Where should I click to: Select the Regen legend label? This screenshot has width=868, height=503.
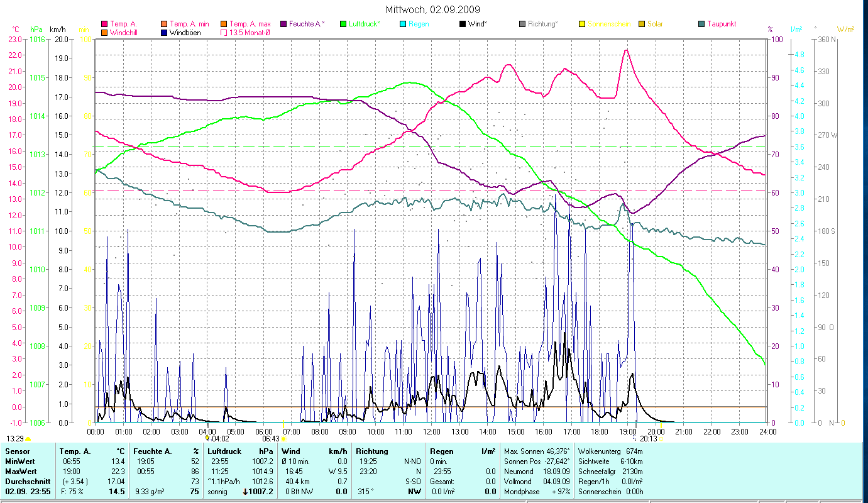tap(419, 24)
